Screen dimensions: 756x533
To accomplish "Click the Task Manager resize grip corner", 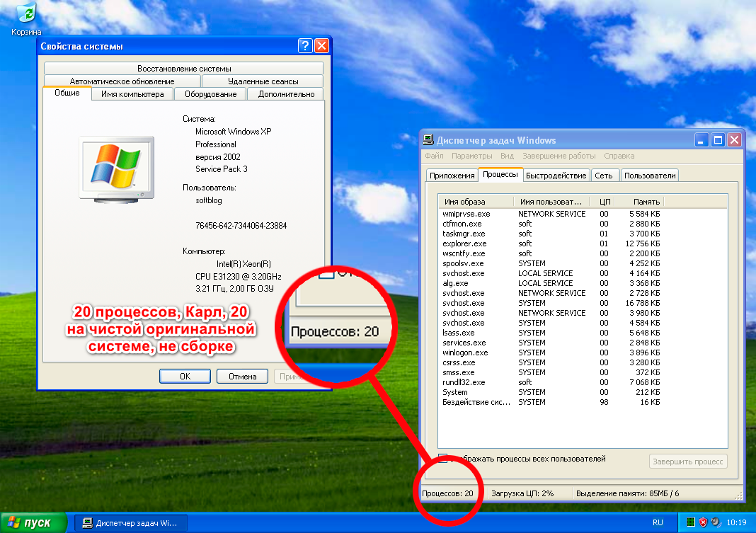I will pos(738,495).
